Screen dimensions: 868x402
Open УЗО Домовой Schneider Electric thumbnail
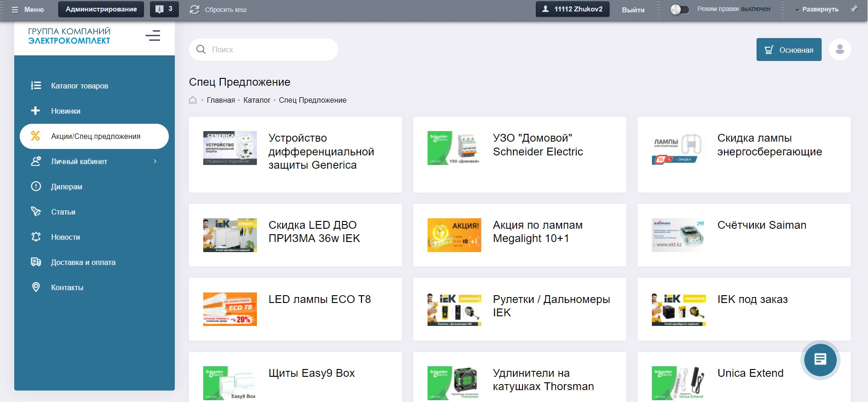pos(454,148)
